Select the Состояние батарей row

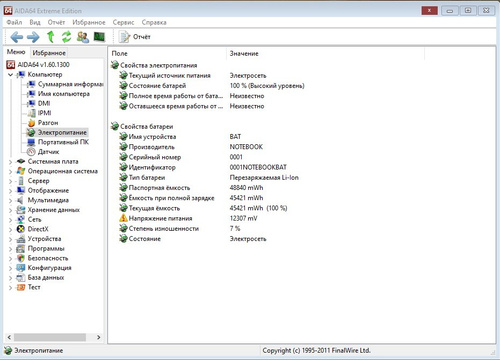click(212, 86)
